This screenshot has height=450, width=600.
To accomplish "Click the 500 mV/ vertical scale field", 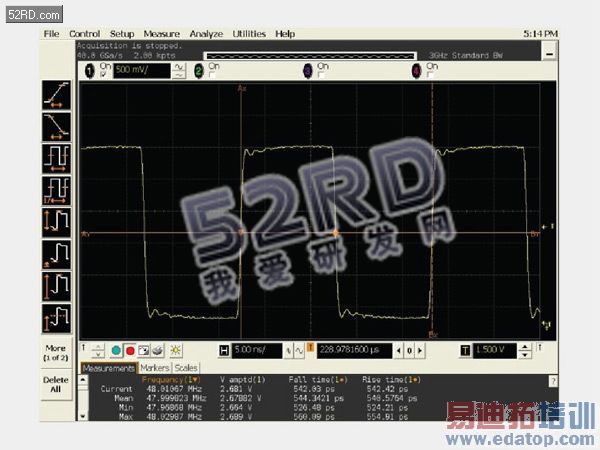I will [x=142, y=71].
